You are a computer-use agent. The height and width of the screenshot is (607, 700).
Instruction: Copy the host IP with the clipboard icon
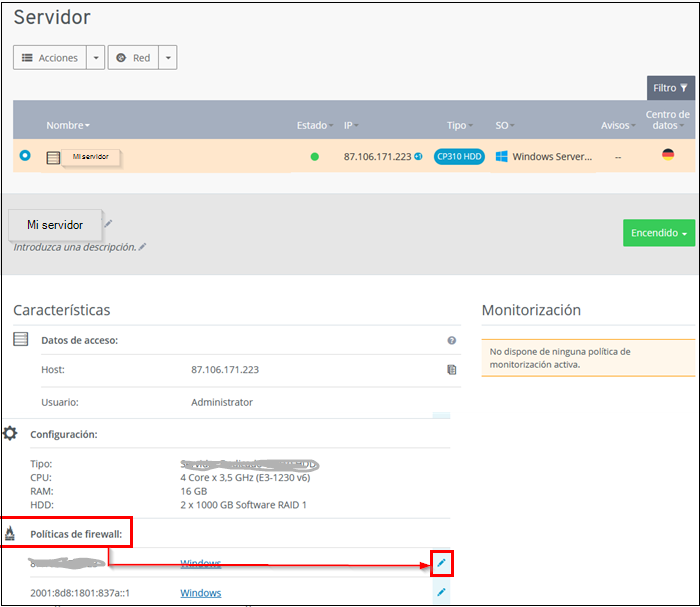click(x=452, y=370)
